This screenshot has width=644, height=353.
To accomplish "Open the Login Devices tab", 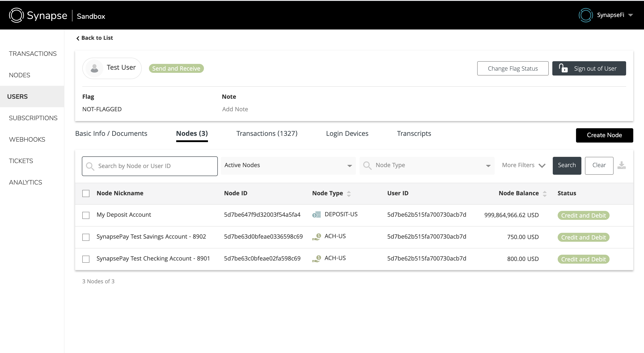I will 347,133.
